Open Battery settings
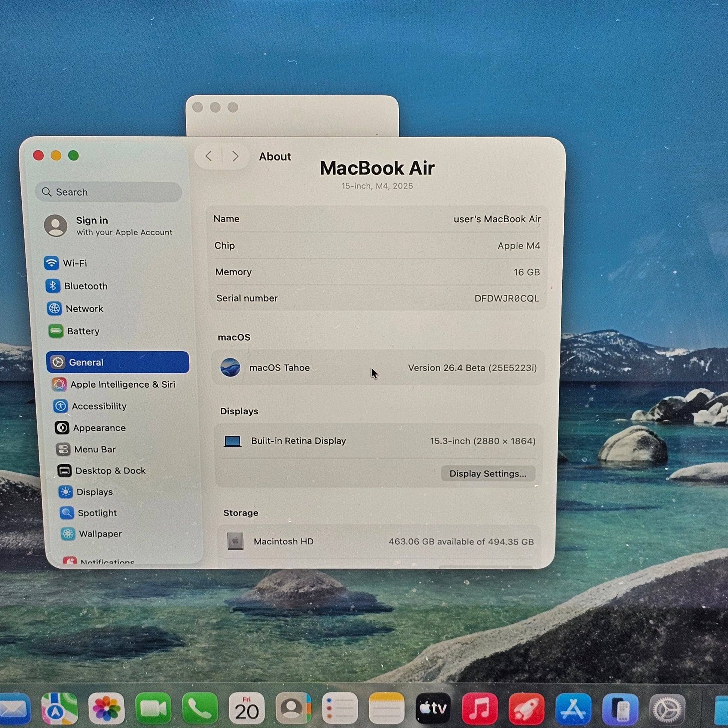The height and width of the screenshot is (728, 728). (x=83, y=331)
